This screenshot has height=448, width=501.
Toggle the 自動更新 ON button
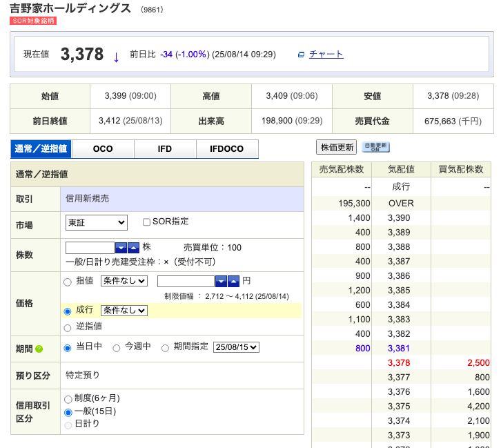(375, 147)
